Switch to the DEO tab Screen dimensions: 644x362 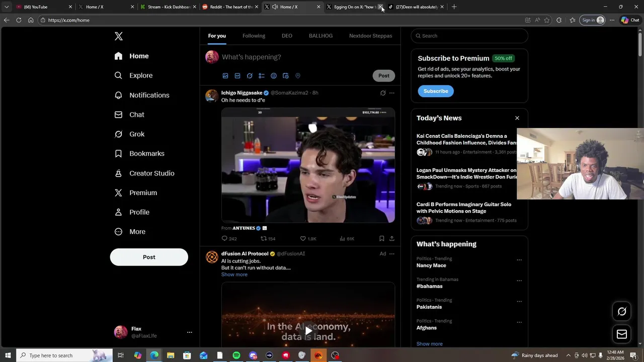(x=287, y=36)
